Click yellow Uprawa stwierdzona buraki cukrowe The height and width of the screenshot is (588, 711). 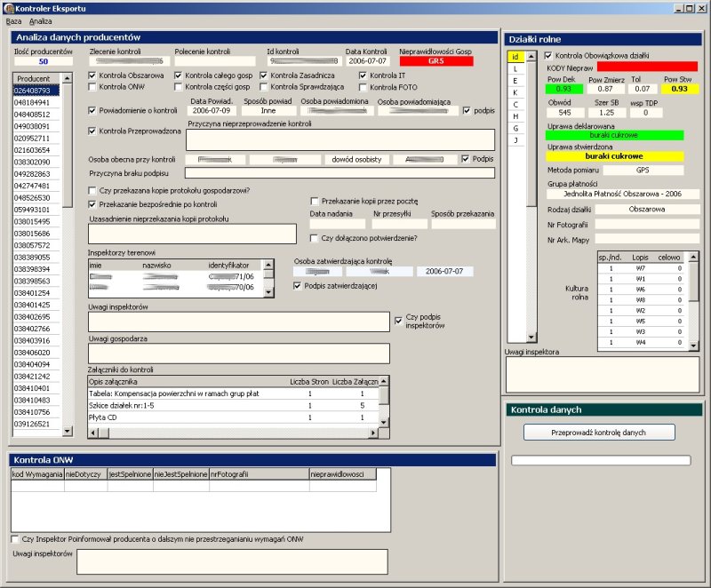coord(614,156)
